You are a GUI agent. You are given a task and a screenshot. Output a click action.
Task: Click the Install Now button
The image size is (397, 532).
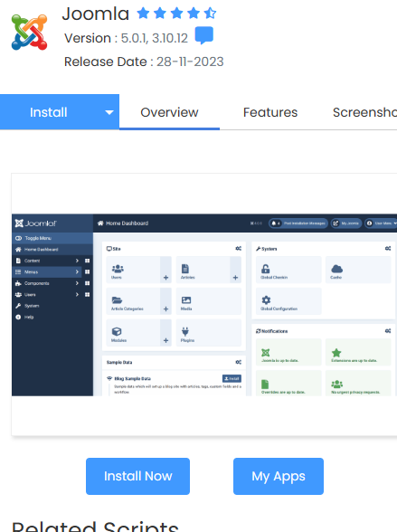click(137, 476)
